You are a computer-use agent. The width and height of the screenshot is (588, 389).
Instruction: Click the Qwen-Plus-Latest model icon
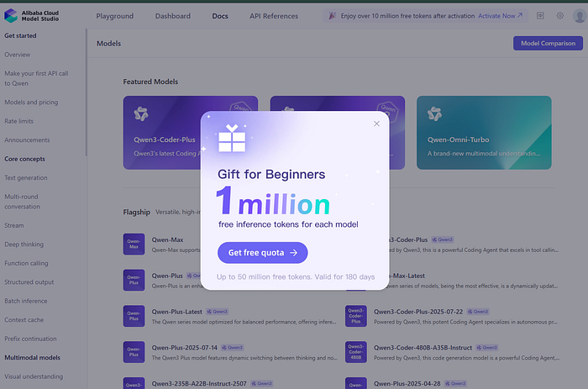pyautogui.click(x=134, y=316)
